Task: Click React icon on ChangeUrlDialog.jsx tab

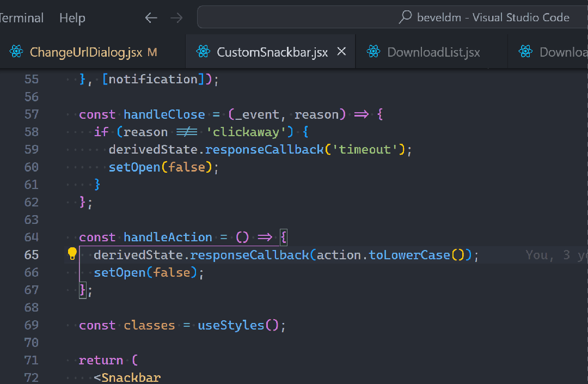Action: pos(16,52)
